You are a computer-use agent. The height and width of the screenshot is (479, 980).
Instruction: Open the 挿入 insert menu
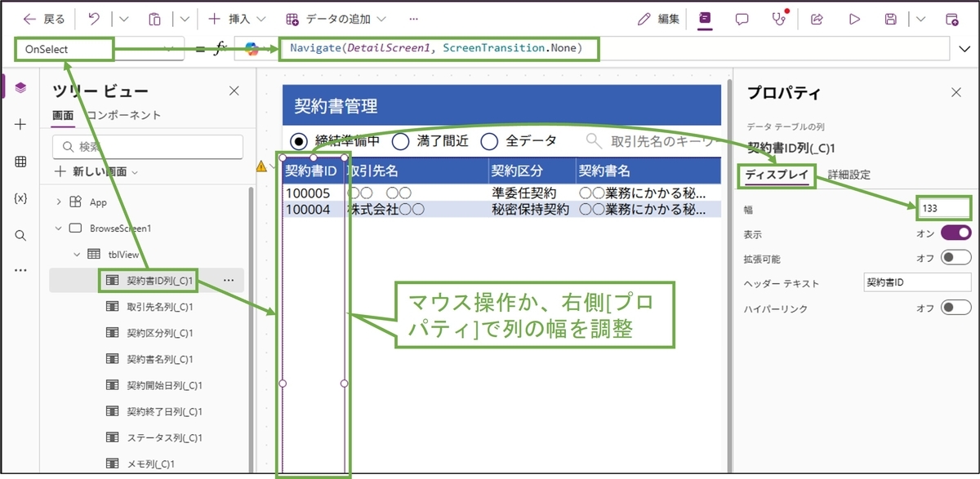click(x=237, y=19)
